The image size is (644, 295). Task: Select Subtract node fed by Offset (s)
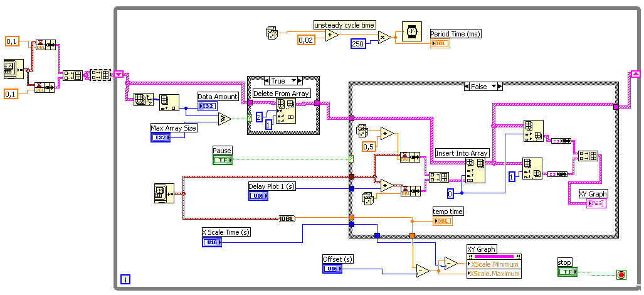[423, 271]
